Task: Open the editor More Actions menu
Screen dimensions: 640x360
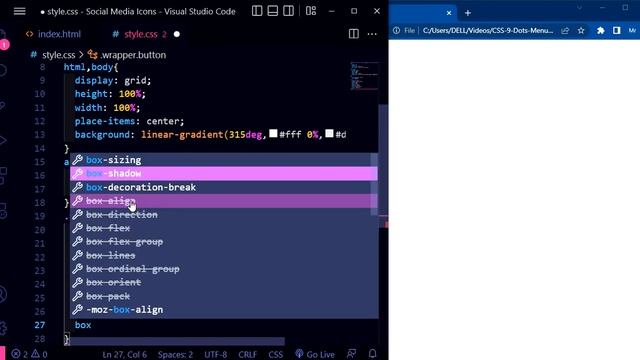Action: coord(372,34)
